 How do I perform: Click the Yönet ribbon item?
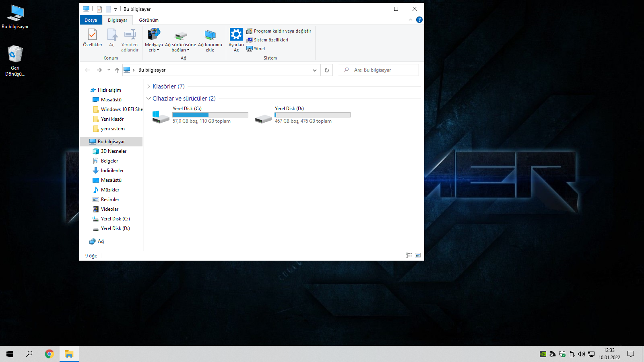[259, 49]
